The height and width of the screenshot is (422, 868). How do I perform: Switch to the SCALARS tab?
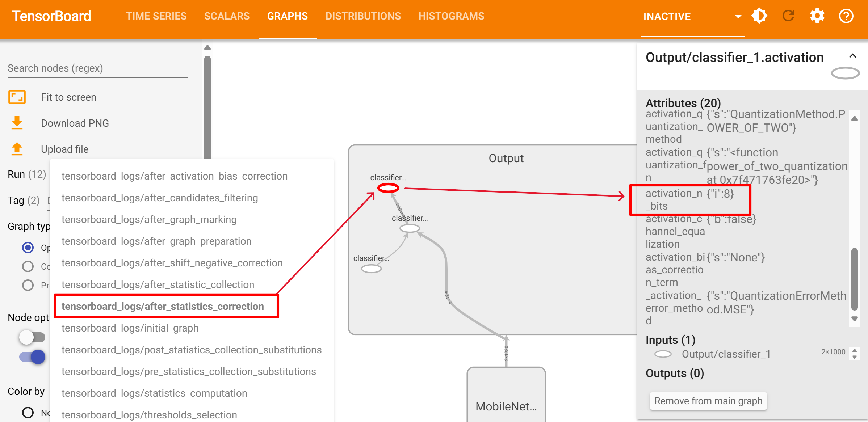pos(227,16)
